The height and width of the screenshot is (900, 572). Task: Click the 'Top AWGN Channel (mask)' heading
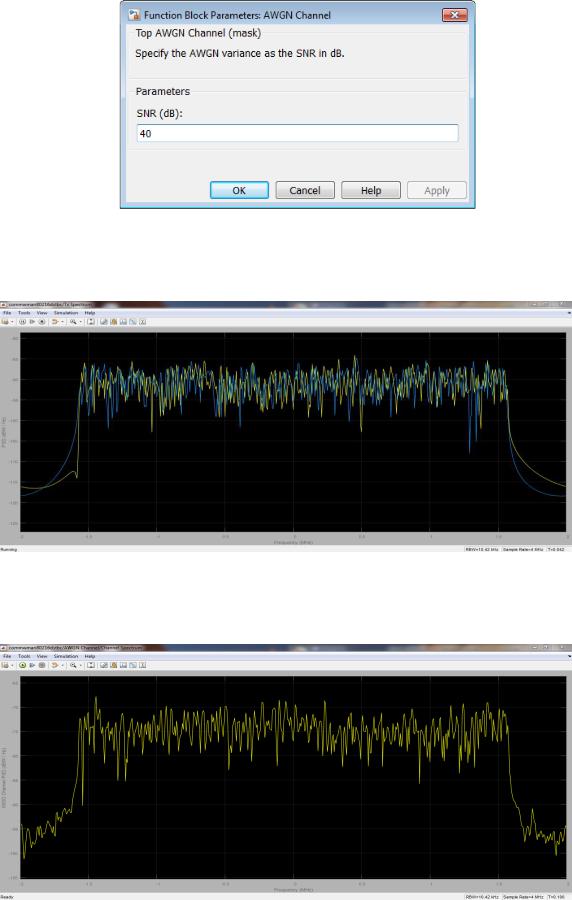[x=198, y=33]
